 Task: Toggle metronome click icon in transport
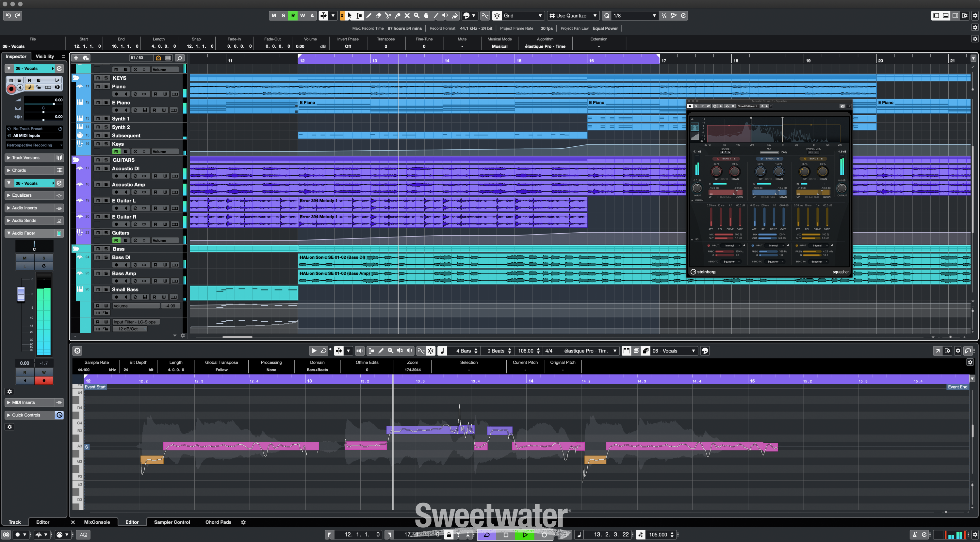[x=915, y=535]
